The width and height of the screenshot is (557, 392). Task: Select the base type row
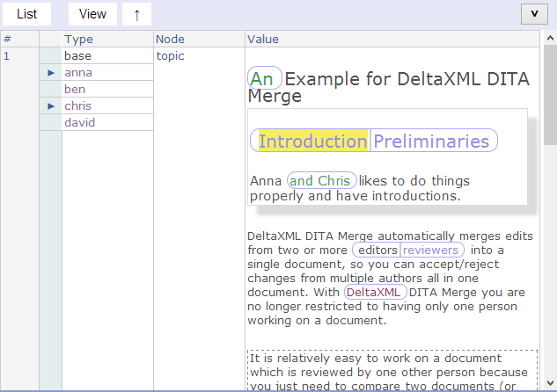pyautogui.click(x=107, y=55)
